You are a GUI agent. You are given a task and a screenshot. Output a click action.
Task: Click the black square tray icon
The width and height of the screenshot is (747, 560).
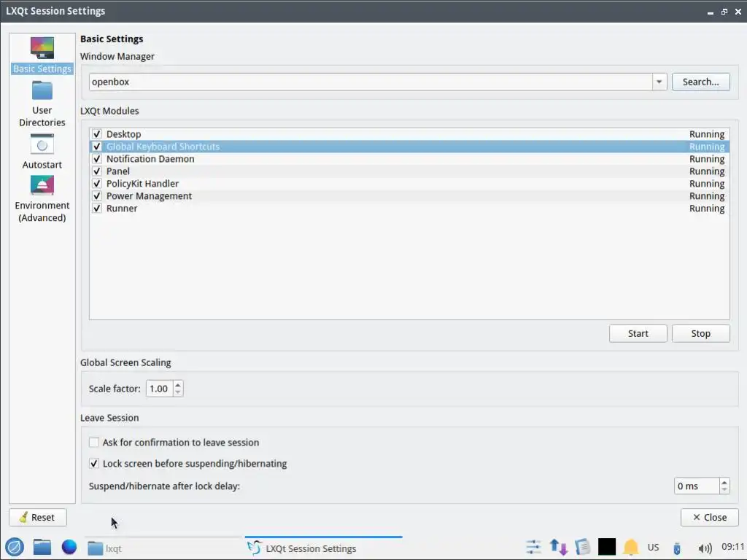click(606, 547)
